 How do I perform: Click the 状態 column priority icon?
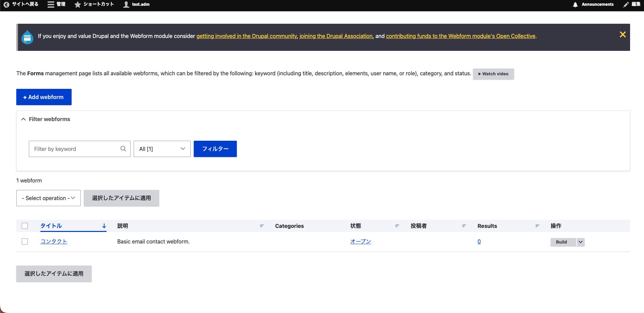tap(397, 226)
